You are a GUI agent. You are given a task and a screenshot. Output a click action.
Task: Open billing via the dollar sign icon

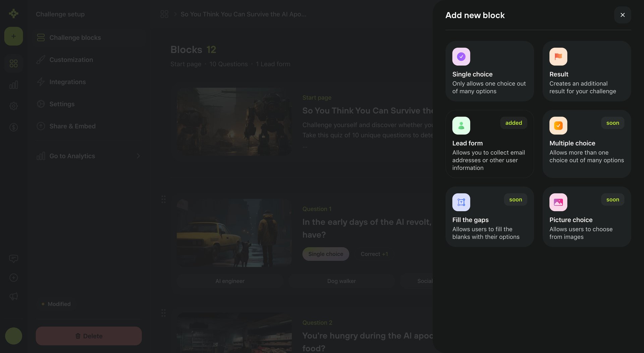[x=13, y=127]
